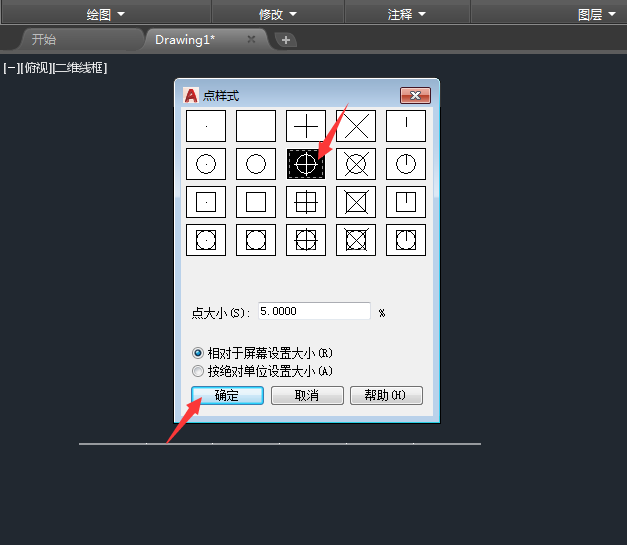The height and width of the screenshot is (545, 627).
Task: Expand the 注释 ribbon panel dropdown
Action: click(x=406, y=14)
